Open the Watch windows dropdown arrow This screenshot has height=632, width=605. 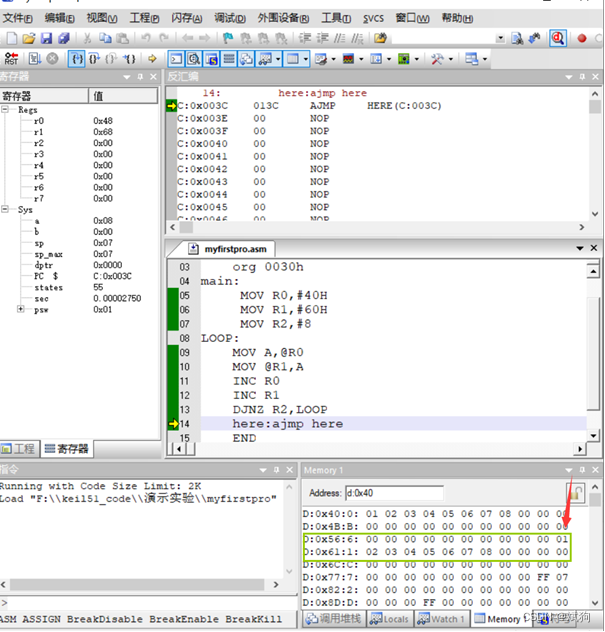coord(278,59)
